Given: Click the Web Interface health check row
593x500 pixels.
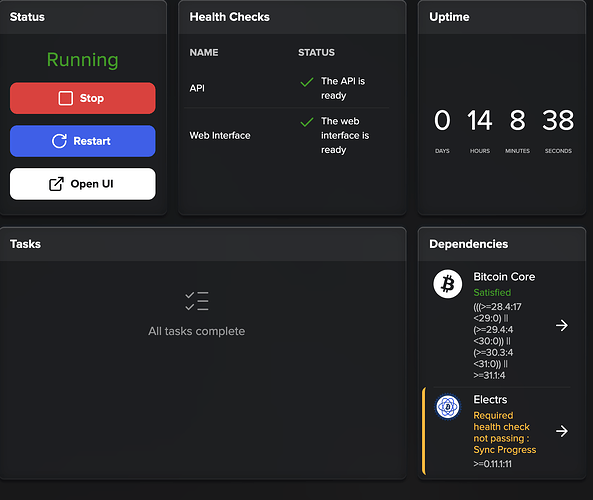Looking at the screenshot, I should pyautogui.click(x=286, y=135).
